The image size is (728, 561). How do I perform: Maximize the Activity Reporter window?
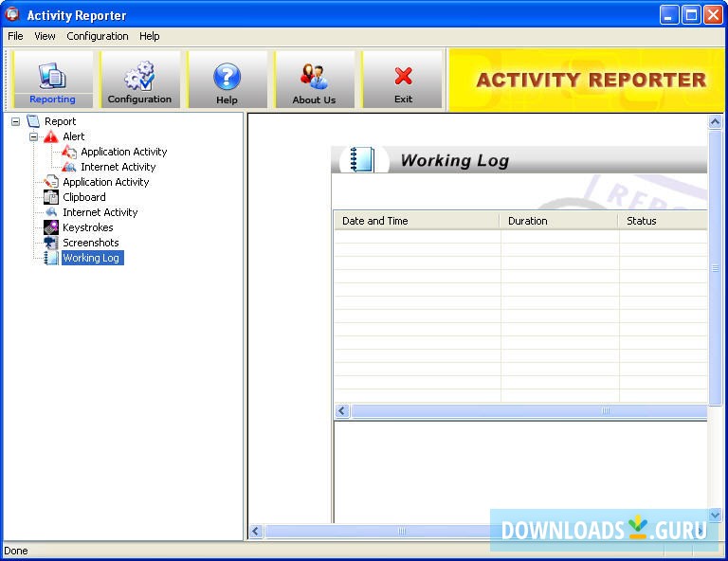click(x=691, y=15)
